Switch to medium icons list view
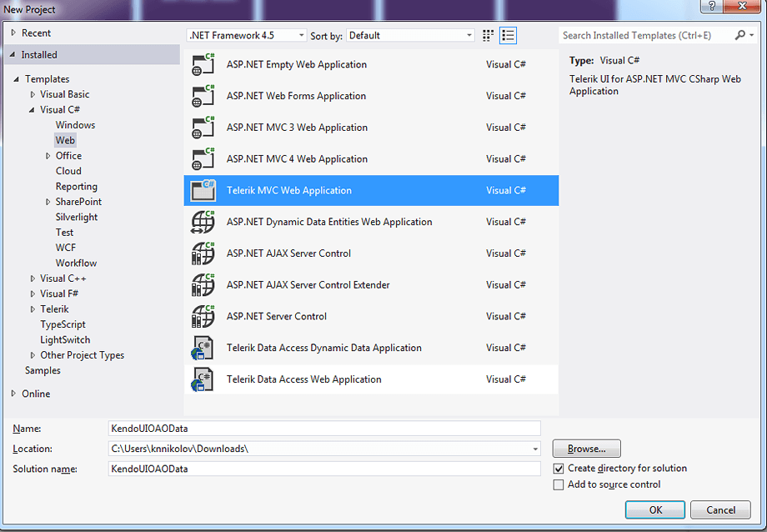Image resolution: width=767 pixels, height=532 pixels. 509,35
